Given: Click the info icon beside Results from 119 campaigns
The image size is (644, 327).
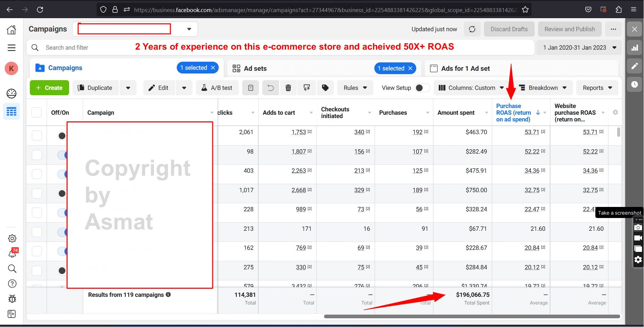Looking at the screenshot, I should point(168,294).
